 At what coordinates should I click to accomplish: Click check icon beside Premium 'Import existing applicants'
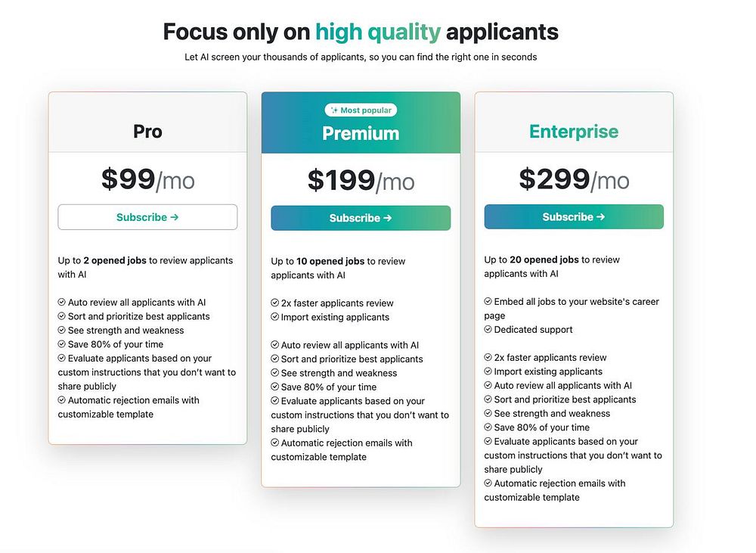pyautogui.click(x=275, y=317)
